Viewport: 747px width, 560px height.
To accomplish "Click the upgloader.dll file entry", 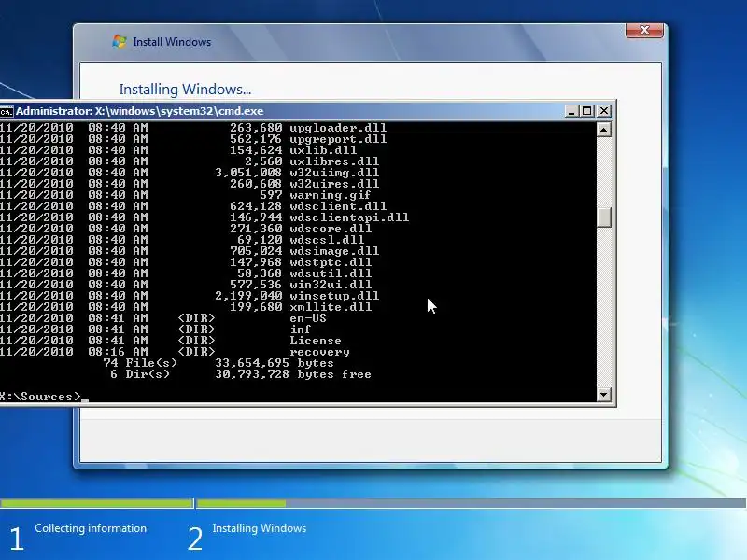I will [x=338, y=128].
